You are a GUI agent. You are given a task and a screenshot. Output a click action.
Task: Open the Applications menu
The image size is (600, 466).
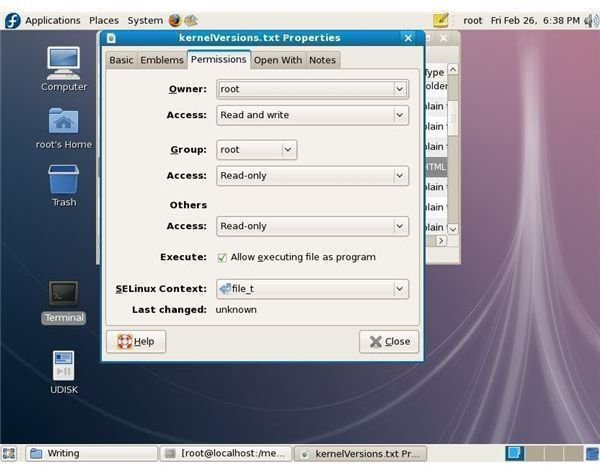(53, 20)
